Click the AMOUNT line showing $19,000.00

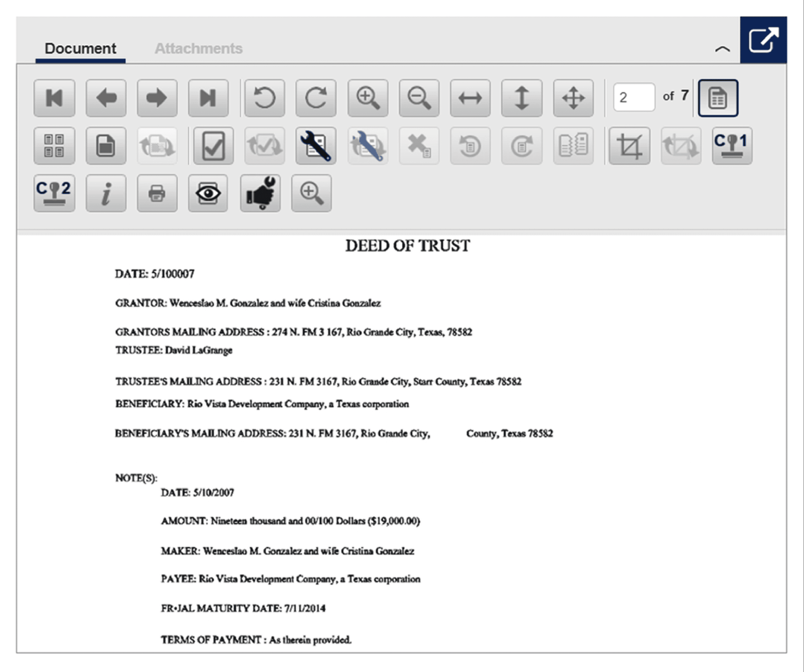(290, 521)
